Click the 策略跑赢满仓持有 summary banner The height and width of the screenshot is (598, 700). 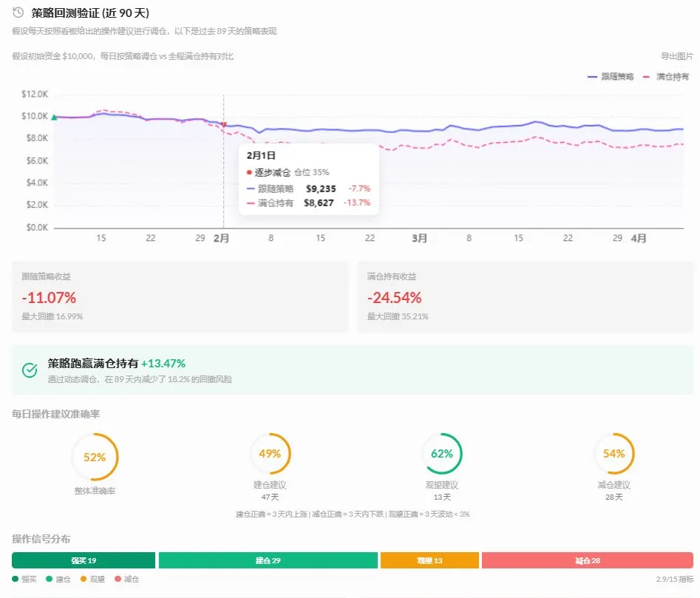[x=352, y=370]
